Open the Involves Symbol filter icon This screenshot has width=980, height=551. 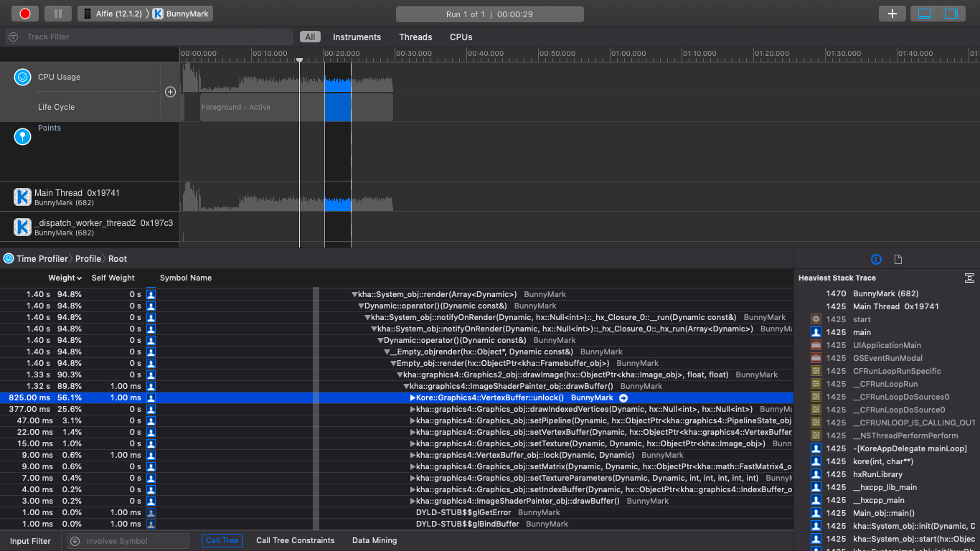pos(75,541)
